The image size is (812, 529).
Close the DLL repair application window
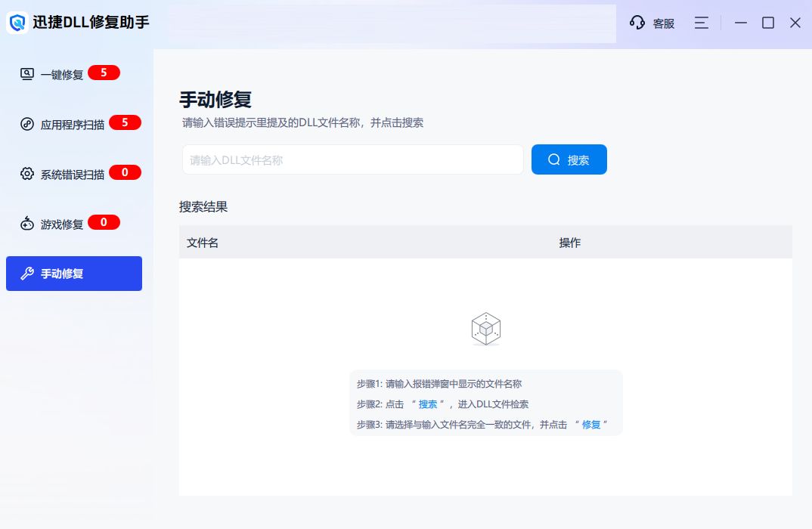pos(795,23)
